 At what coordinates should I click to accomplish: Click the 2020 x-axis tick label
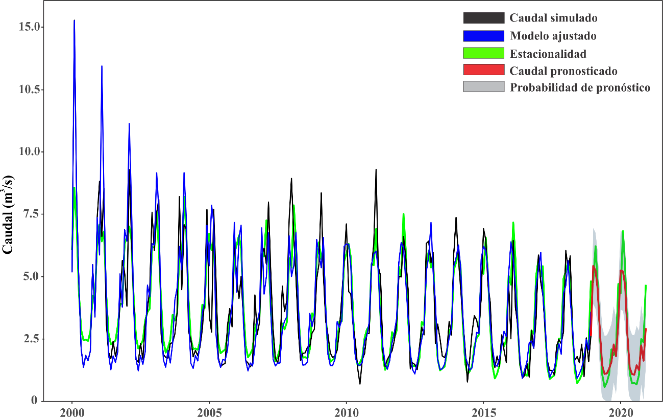coord(620,411)
